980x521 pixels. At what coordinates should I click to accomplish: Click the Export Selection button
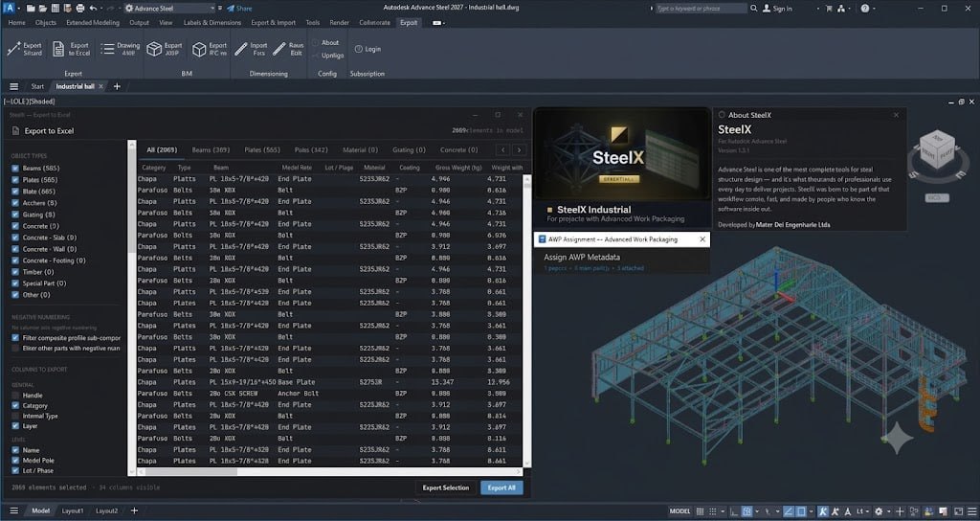[446, 487]
